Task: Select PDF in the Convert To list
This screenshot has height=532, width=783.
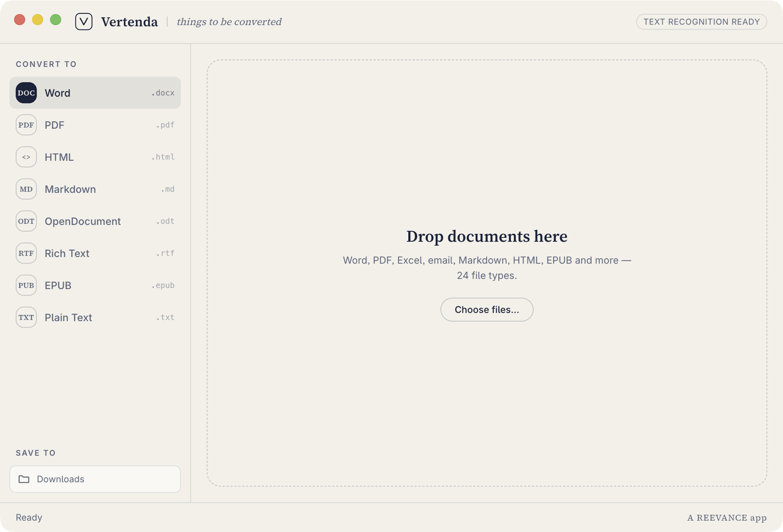Action: (x=95, y=125)
